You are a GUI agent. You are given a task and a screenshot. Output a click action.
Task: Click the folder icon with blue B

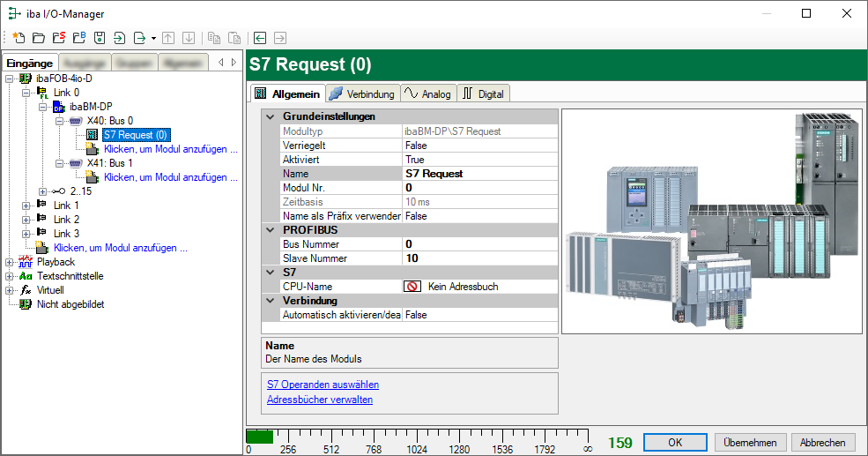point(78,38)
